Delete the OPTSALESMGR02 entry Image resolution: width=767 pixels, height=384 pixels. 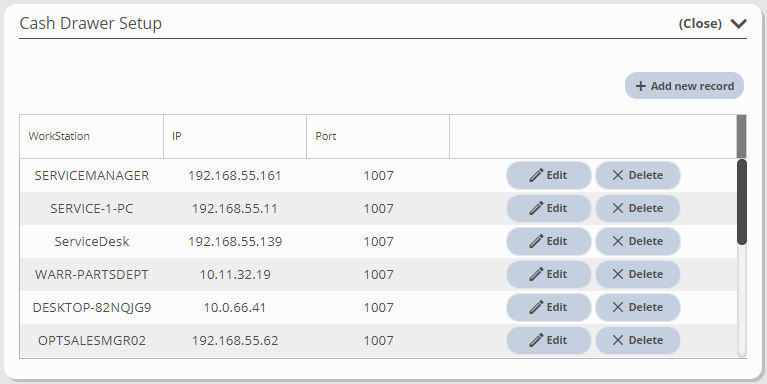pyautogui.click(x=637, y=340)
